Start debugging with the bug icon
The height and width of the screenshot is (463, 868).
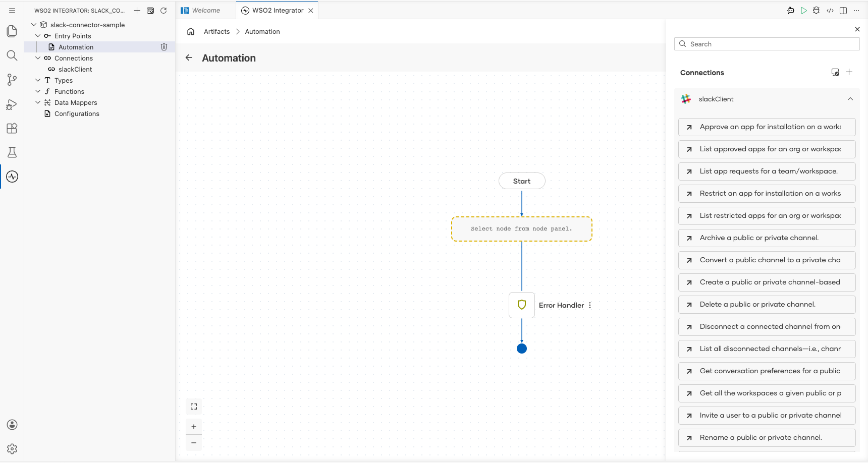point(817,10)
